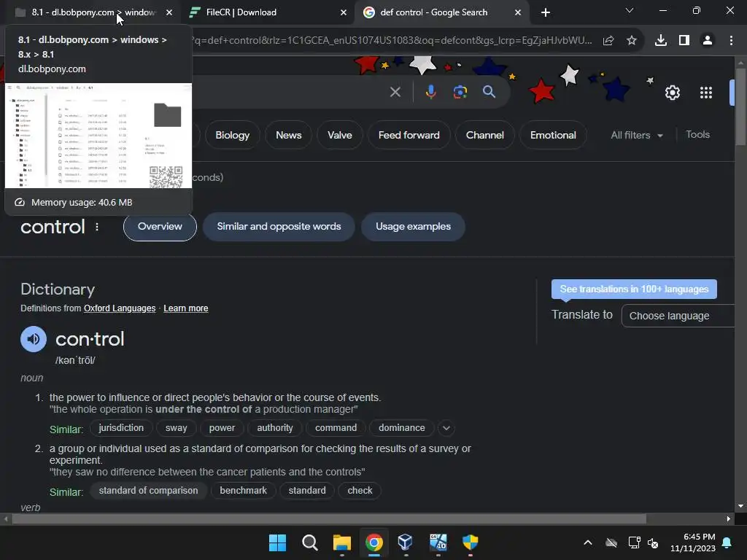Screen dimensions: 747x560
Task: Open Chrome profile icon
Action: pos(708,41)
